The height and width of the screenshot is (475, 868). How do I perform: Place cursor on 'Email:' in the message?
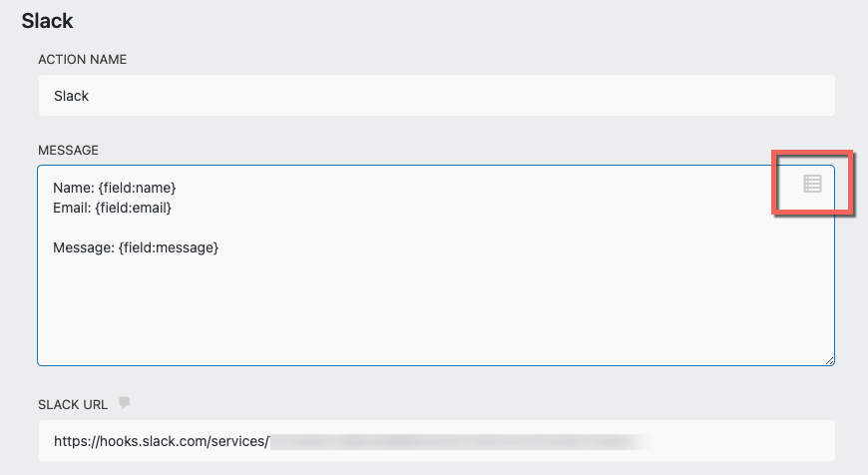point(72,208)
